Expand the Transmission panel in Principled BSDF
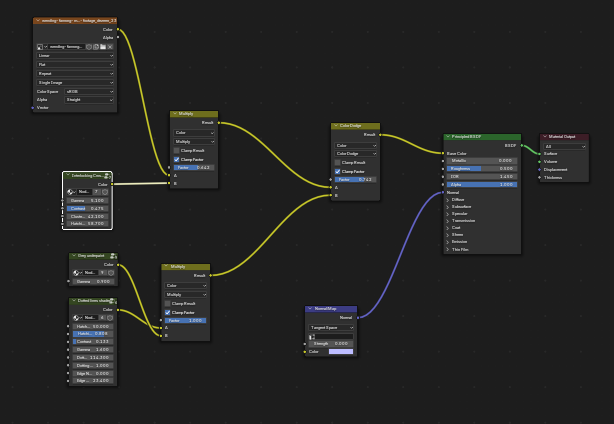The image size is (614, 424). (448, 221)
